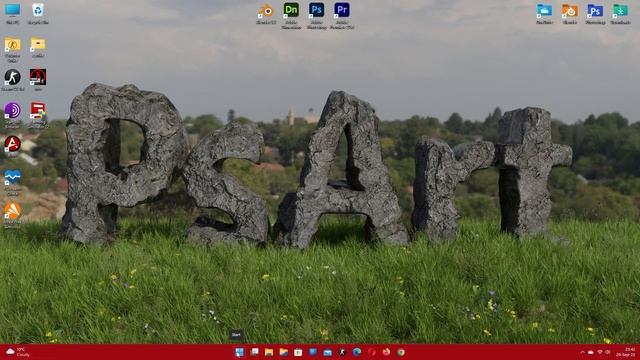This screenshot has width=640, height=360.
Task: Open the cloud sync tray icon
Action: (x=591, y=352)
